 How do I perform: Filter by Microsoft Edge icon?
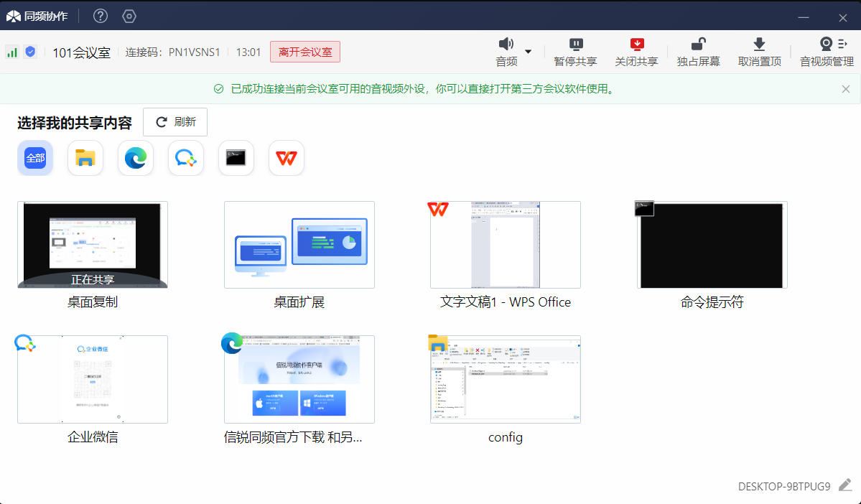coord(136,158)
